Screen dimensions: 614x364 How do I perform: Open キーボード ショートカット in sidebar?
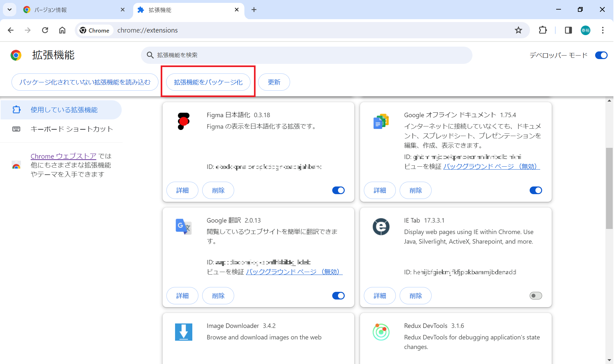pyautogui.click(x=61, y=129)
